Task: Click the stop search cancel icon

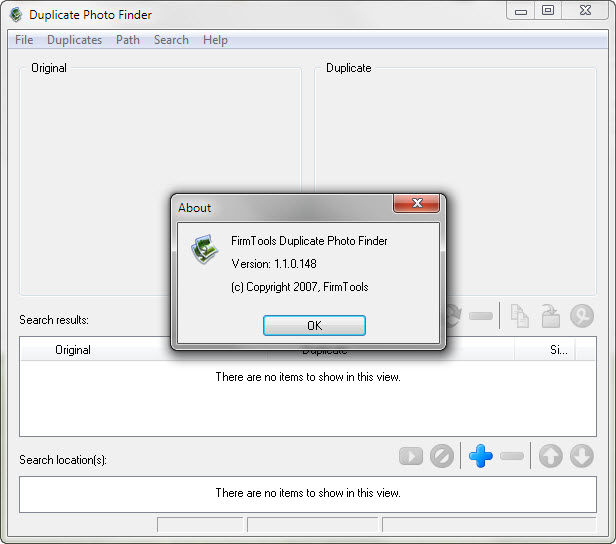Action: [x=442, y=456]
